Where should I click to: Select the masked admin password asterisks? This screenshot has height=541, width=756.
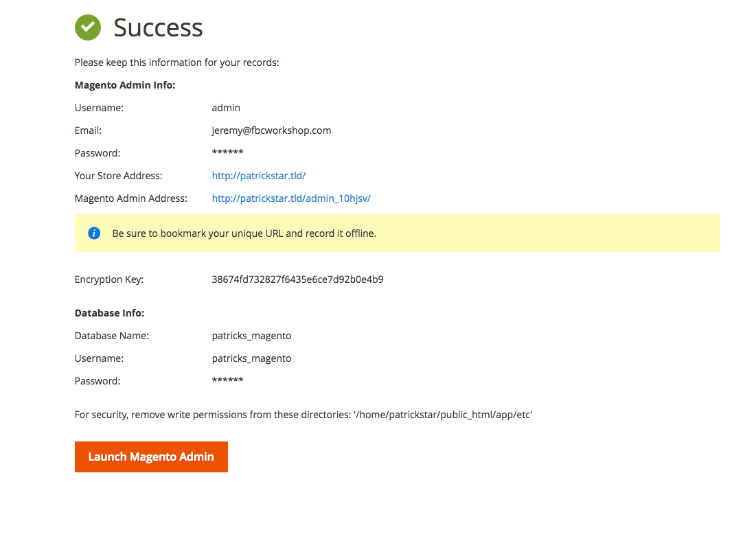pyautogui.click(x=227, y=152)
